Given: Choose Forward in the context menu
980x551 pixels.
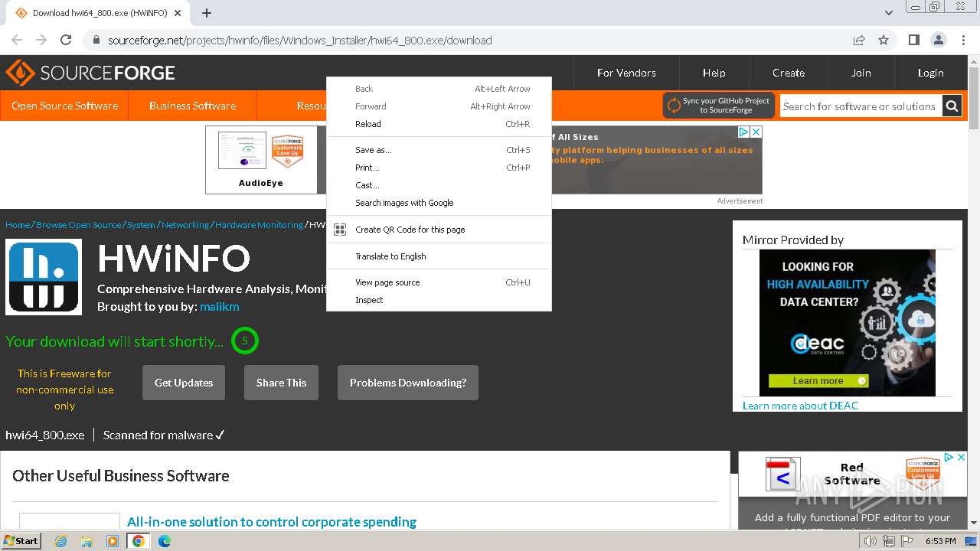Looking at the screenshot, I should (439, 106).
